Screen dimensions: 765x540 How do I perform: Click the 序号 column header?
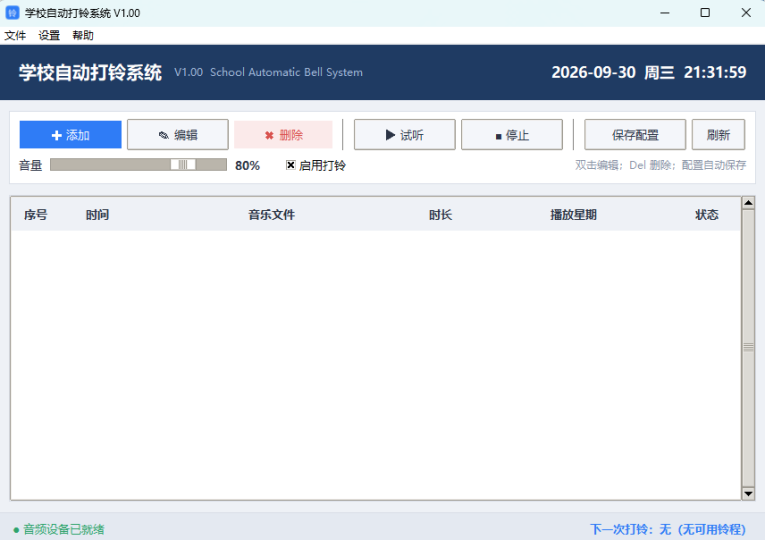(x=36, y=215)
